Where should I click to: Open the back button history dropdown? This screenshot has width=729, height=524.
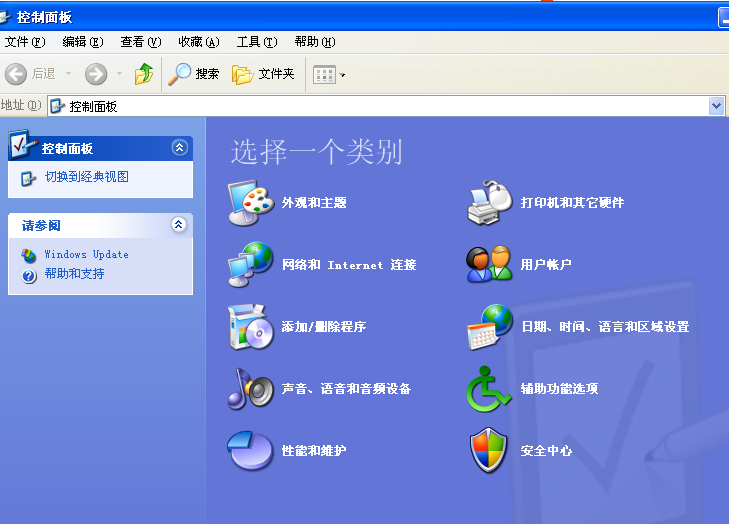tap(68, 73)
